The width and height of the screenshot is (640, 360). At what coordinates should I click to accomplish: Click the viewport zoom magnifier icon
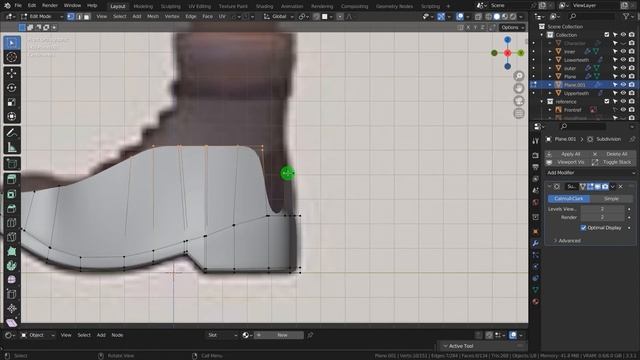519,76
